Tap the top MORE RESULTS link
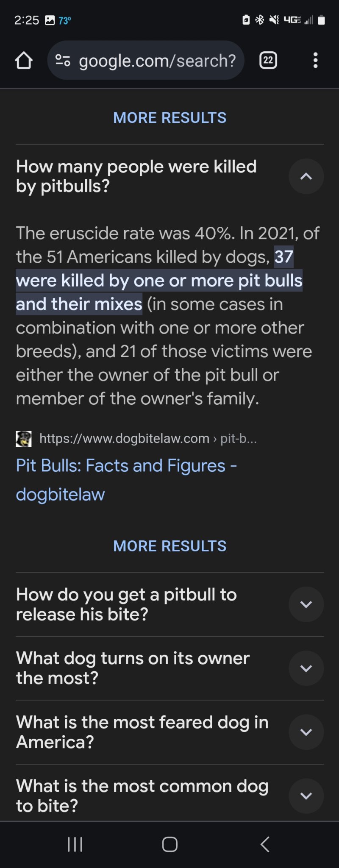The height and width of the screenshot is (868, 339). coord(169,118)
